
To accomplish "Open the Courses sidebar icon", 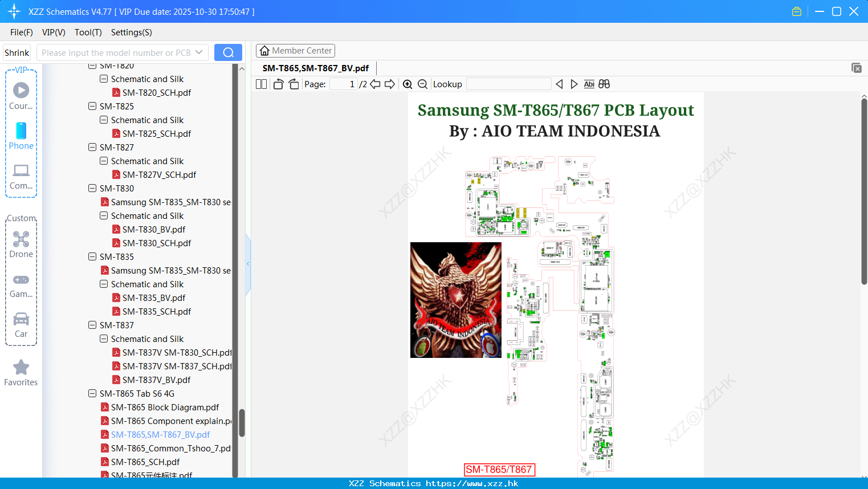I will (21, 95).
